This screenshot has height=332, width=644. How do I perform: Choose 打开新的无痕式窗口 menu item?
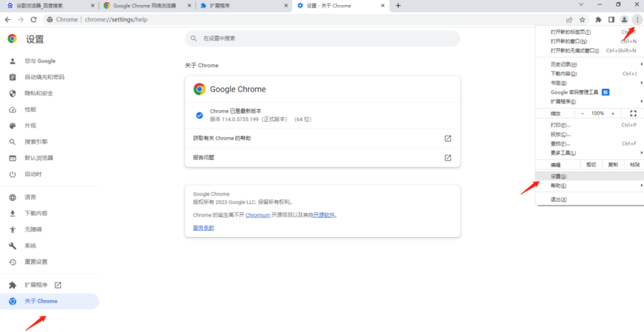[589, 51]
